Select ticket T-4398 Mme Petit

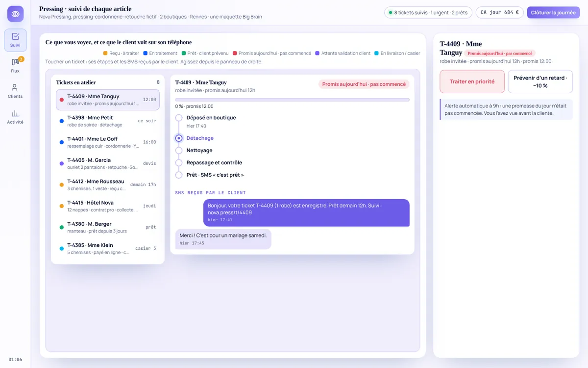point(107,121)
